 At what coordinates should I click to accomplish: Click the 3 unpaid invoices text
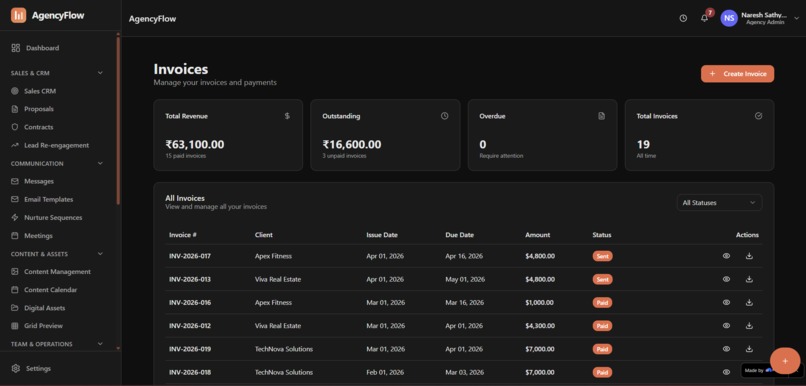click(344, 156)
